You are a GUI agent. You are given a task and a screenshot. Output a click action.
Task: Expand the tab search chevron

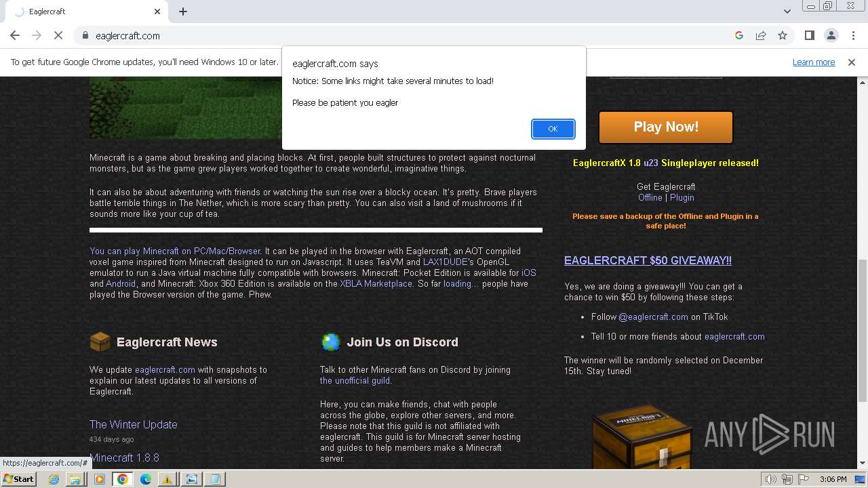coord(787,12)
